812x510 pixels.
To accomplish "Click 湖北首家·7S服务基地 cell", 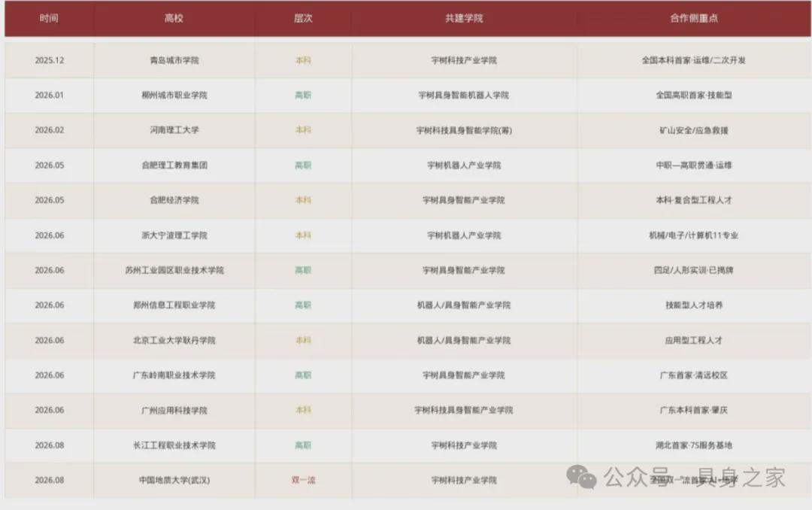I will 694,445.
